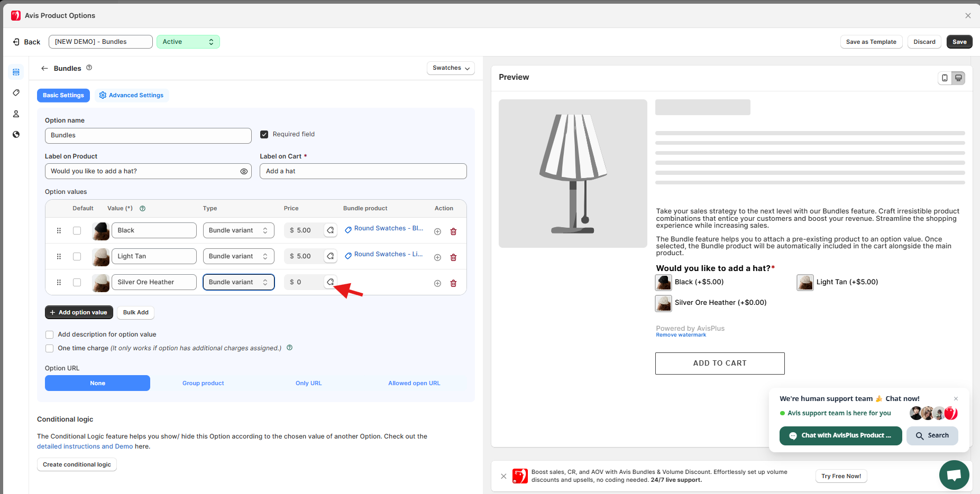Open the Swatches dropdown
This screenshot has height=494, width=980.
(x=451, y=68)
